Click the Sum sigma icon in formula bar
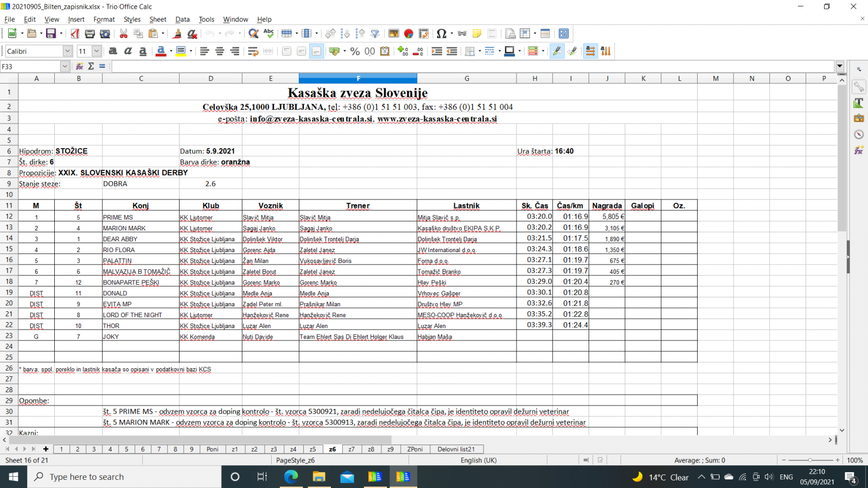Screen dimensions: 868x488 click(x=91, y=66)
